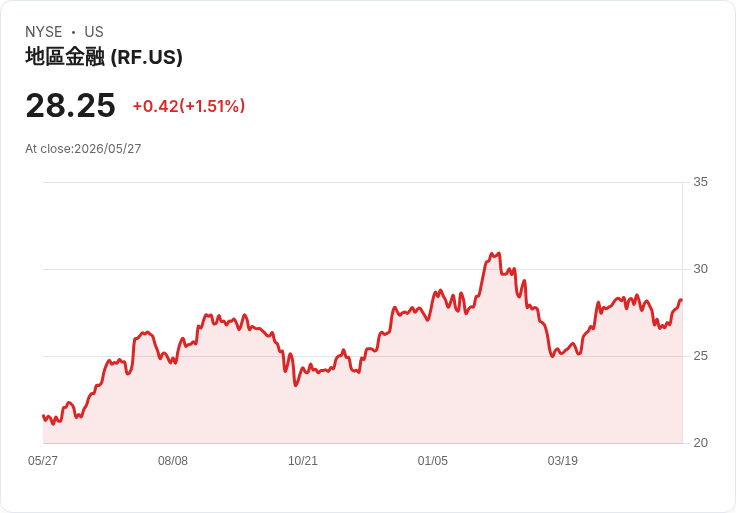Click the NYSE exchange label
The width and height of the screenshot is (736, 513).
[44, 32]
